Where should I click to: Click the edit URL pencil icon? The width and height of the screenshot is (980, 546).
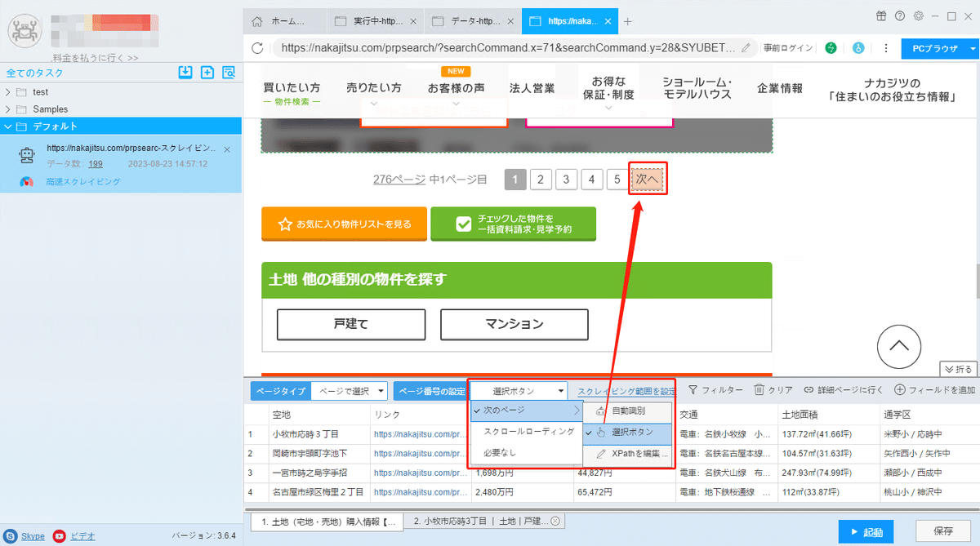[746, 48]
